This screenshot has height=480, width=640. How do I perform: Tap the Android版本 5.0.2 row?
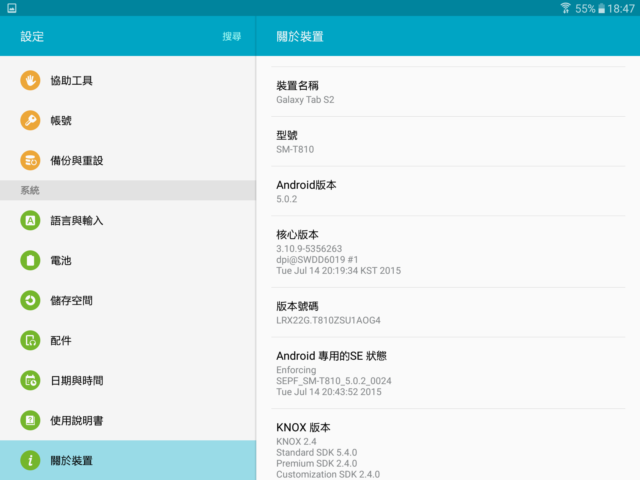(x=448, y=191)
